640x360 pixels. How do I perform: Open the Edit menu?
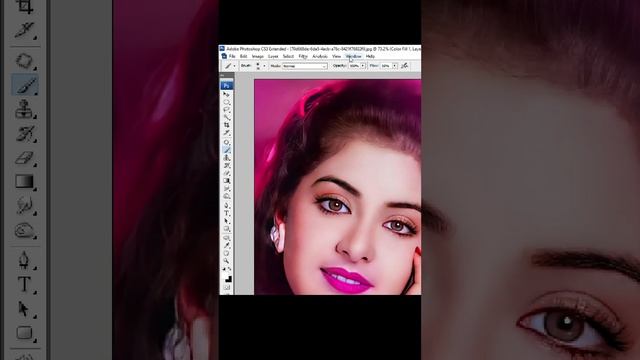pos(243,56)
